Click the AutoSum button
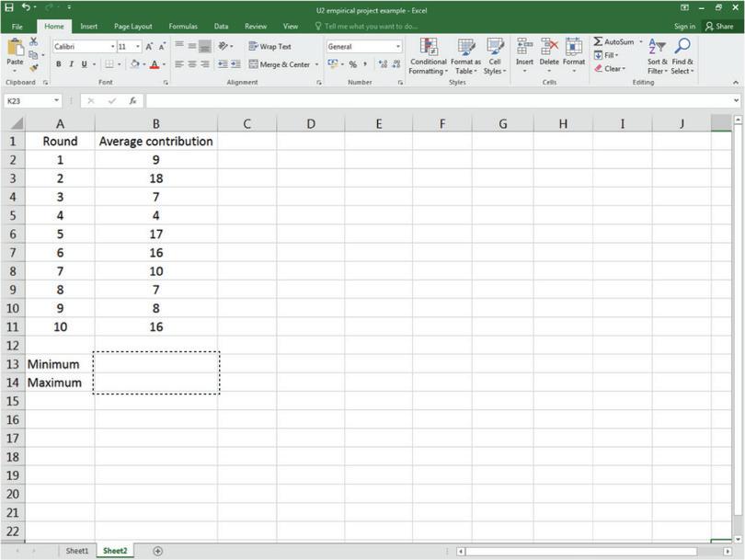Screen dimensions: 745x560 point(613,41)
